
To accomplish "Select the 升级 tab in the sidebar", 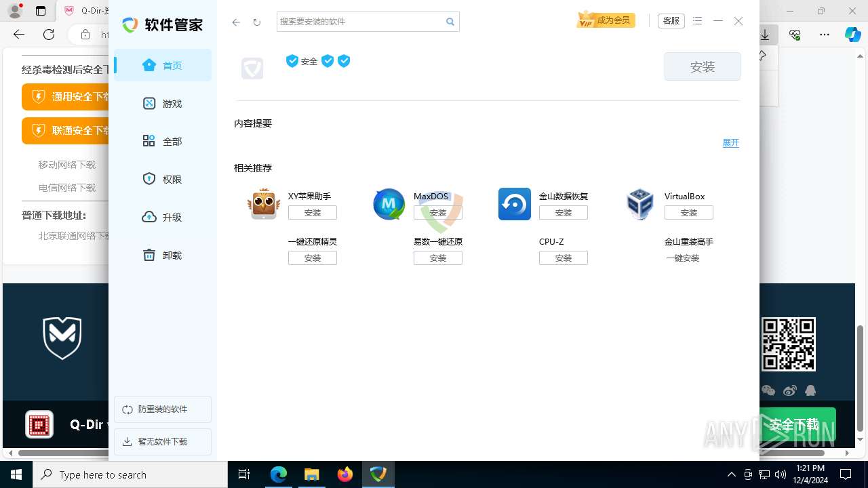I will 163,217.
